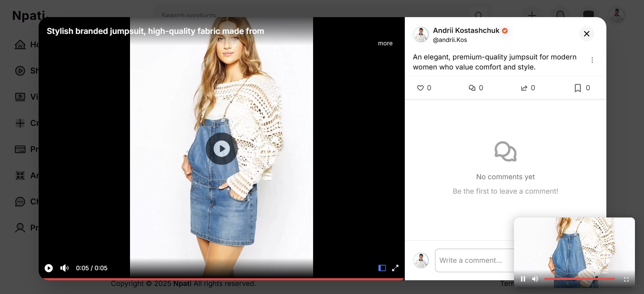
Task: Open the collapse-arrows icon item in sidebar
Action: 20,176
